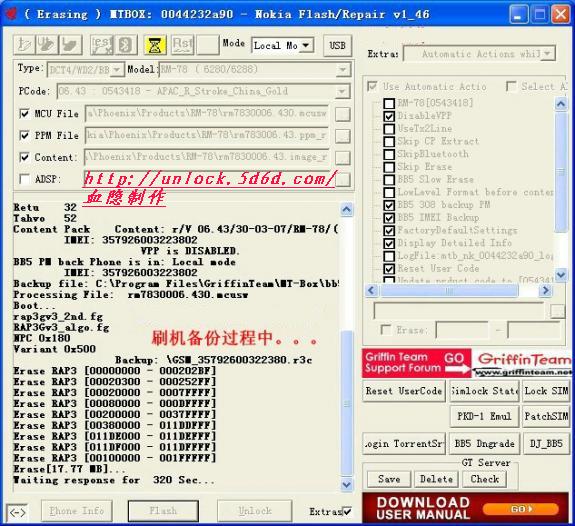Image resolution: width=575 pixels, height=526 pixels.
Task: Click the Bluetooth toolbar icon
Action: (127, 45)
